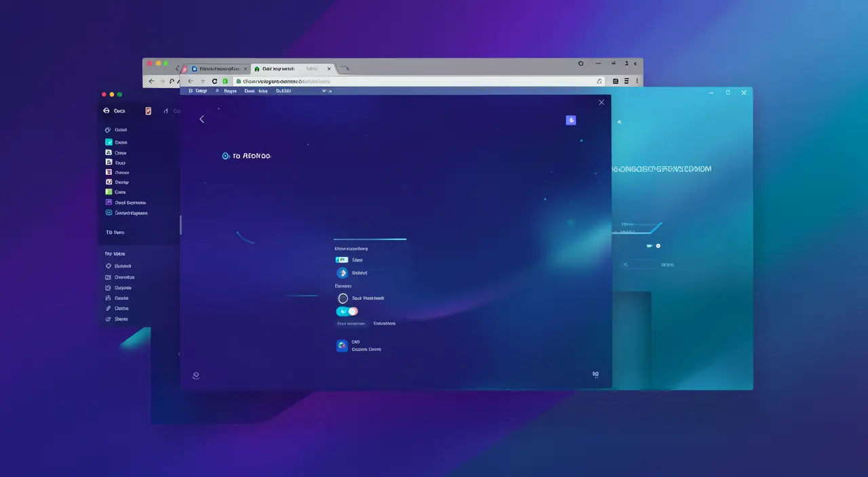Open the cyan outlined icon row ending sidebar's upper list

click(x=127, y=213)
